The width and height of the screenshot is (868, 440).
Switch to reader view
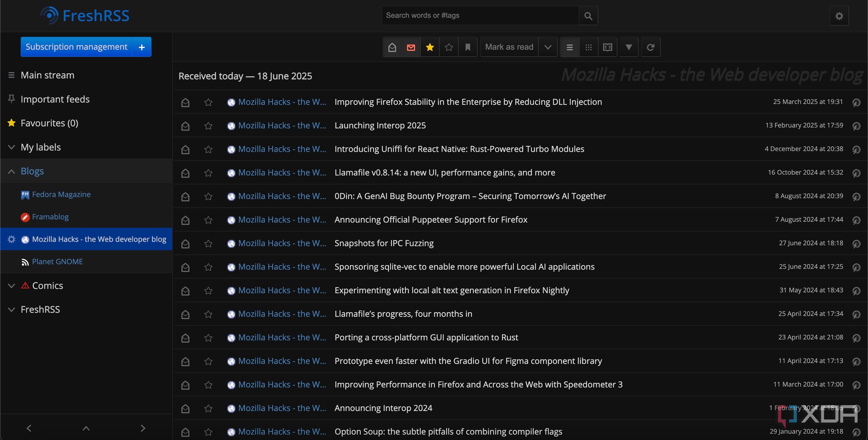[608, 47]
